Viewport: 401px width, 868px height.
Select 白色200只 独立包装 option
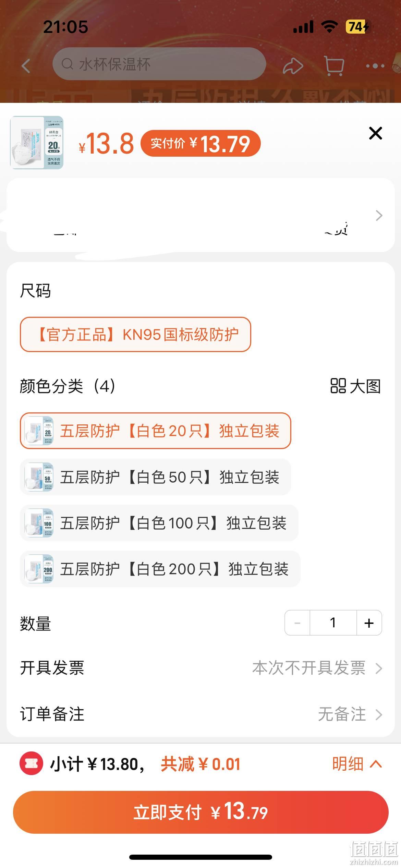pyautogui.click(x=160, y=569)
